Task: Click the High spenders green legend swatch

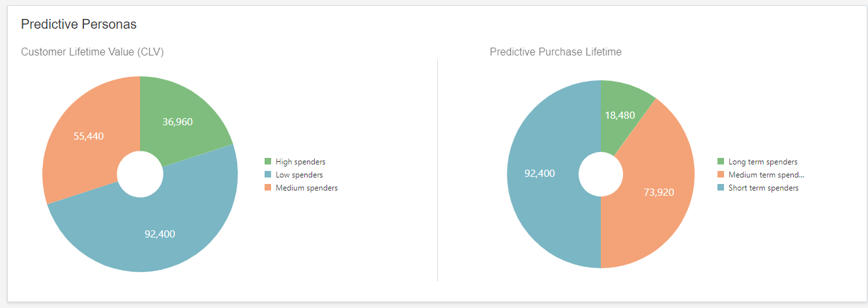Action: [268, 162]
